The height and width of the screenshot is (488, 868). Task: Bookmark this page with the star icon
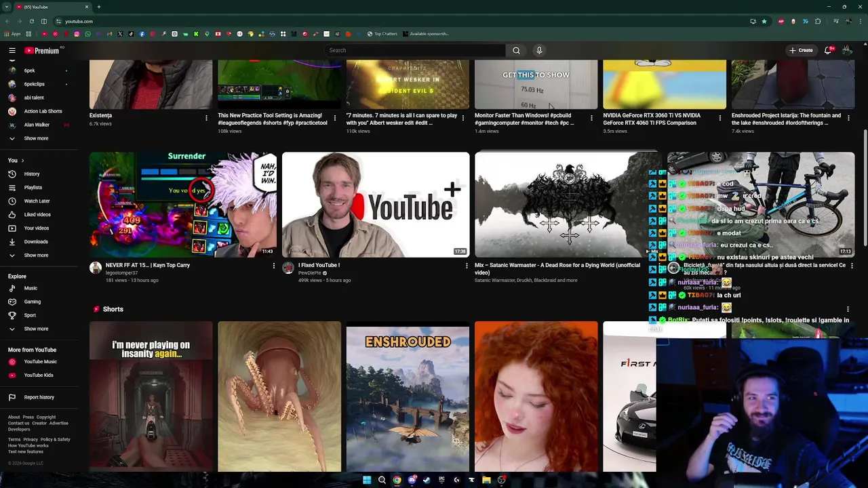[764, 21]
